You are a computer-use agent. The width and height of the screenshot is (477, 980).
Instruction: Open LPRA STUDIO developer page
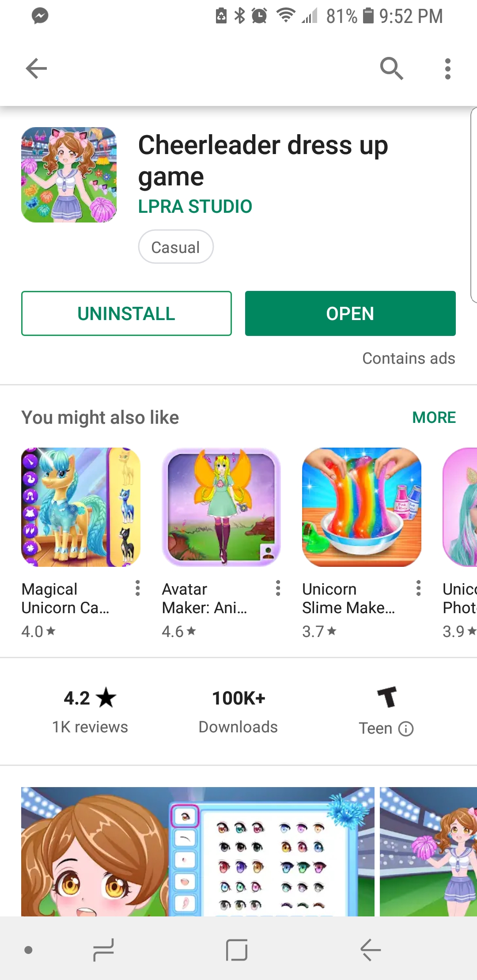pos(195,207)
